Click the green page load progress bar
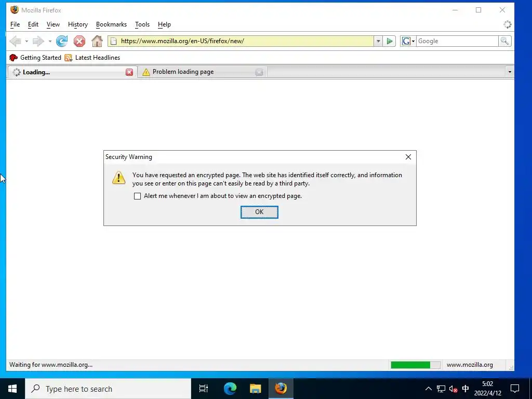Screen dimensions: 532x399 click(x=416, y=365)
